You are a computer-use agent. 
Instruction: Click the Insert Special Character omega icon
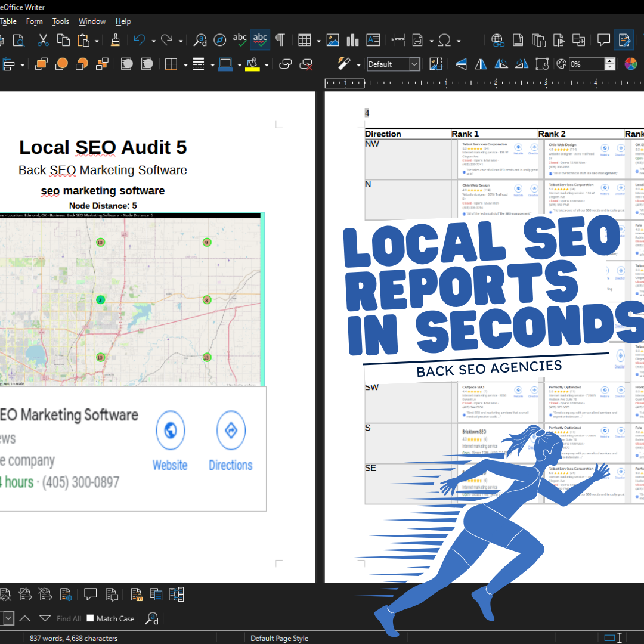[x=444, y=41]
